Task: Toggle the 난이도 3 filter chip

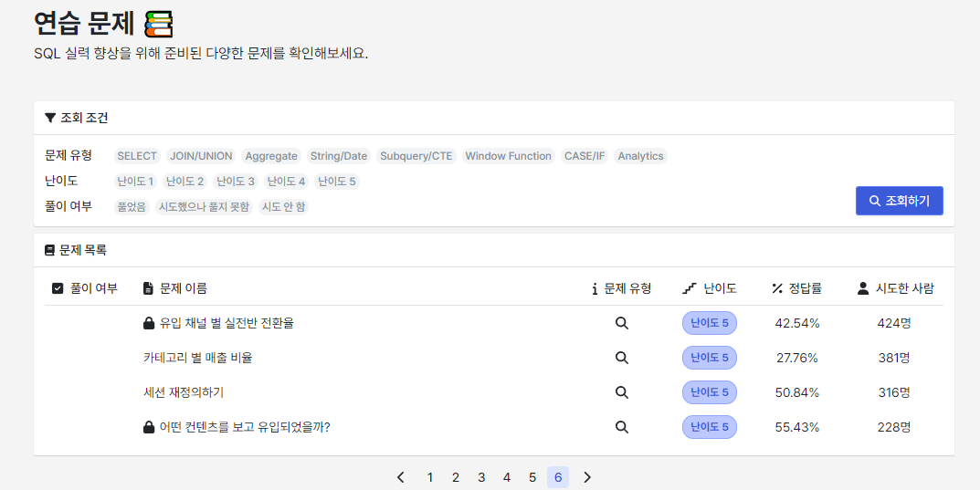Action: pyautogui.click(x=236, y=182)
